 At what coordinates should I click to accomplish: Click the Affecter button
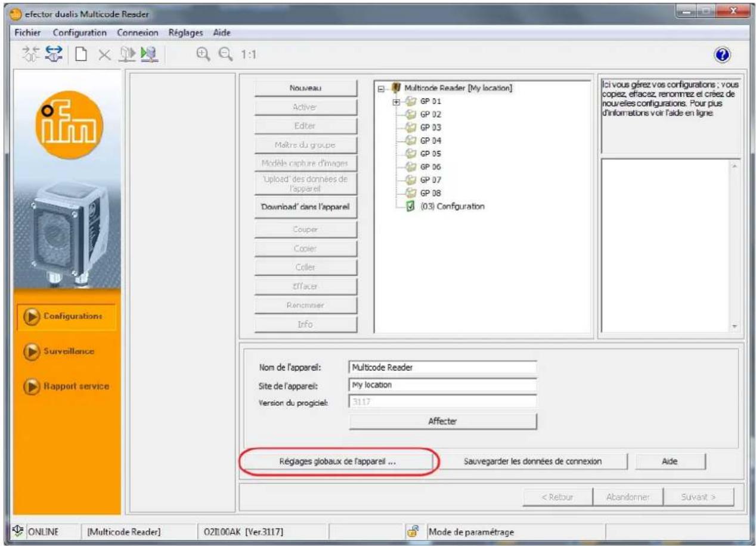(443, 421)
